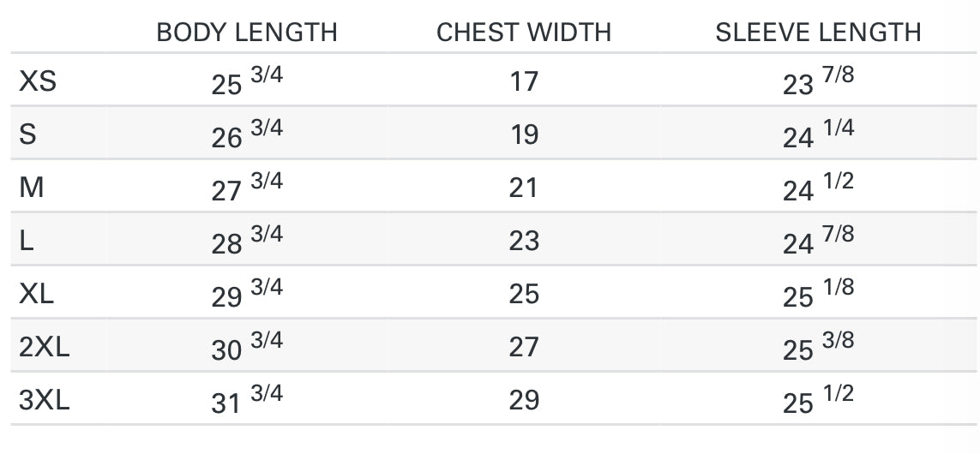
Task: Click the sleeve length value 23 7/8
Action: [818, 81]
